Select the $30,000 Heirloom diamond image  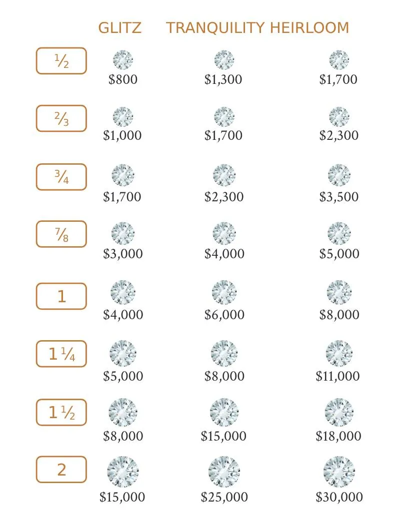coord(338,472)
